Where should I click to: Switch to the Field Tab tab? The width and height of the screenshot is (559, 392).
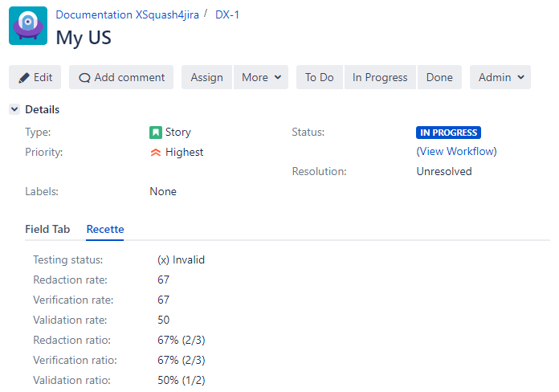[x=47, y=229]
